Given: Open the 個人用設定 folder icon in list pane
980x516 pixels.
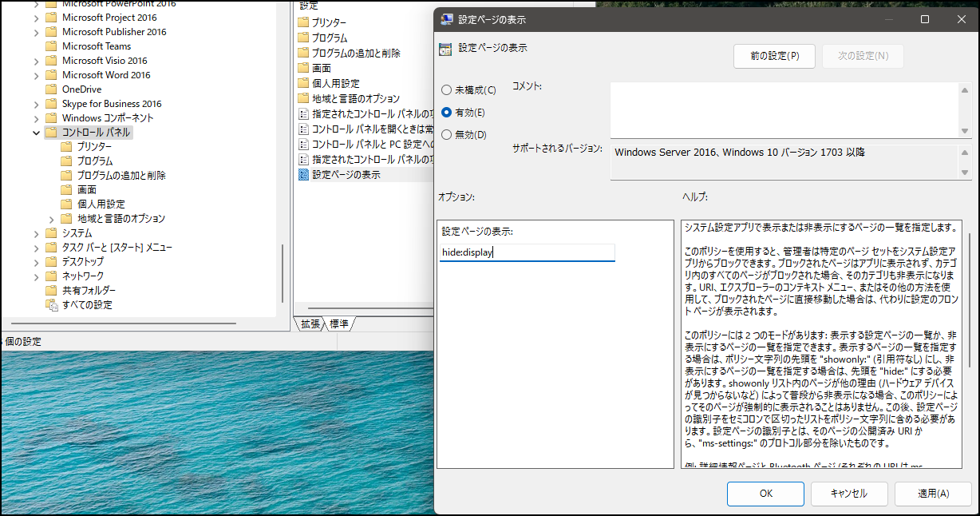Looking at the screenshot, I should click(x=303, y=83).
